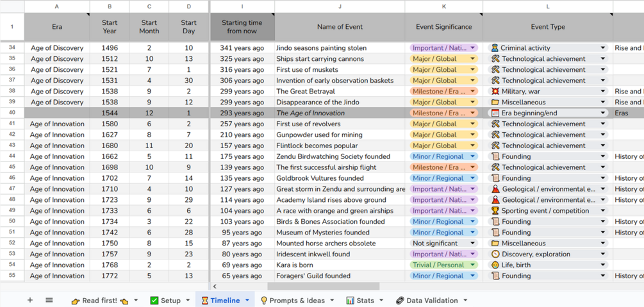
Task: Click the cell 65 years ago
Action: pyautogui.click(x=242, y=276)
